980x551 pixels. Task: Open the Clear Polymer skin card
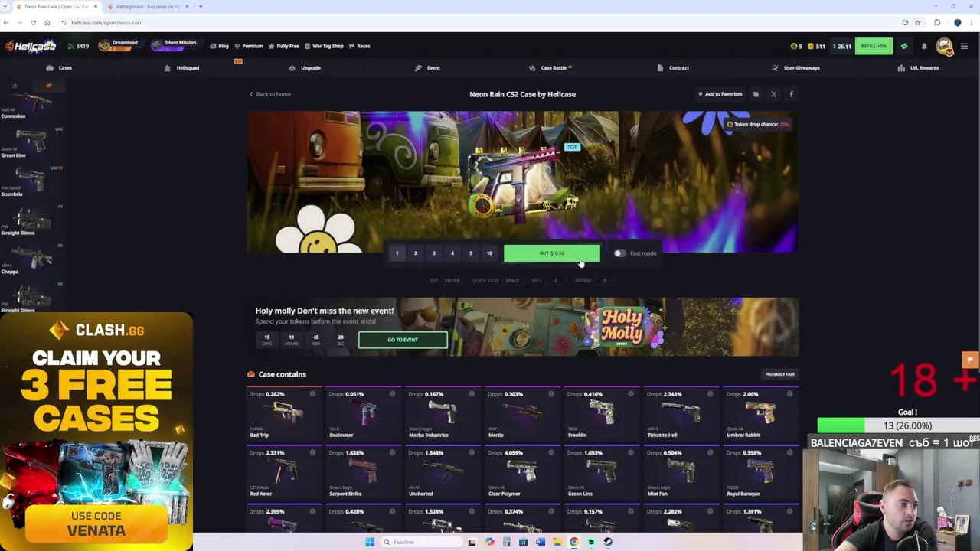522,473
